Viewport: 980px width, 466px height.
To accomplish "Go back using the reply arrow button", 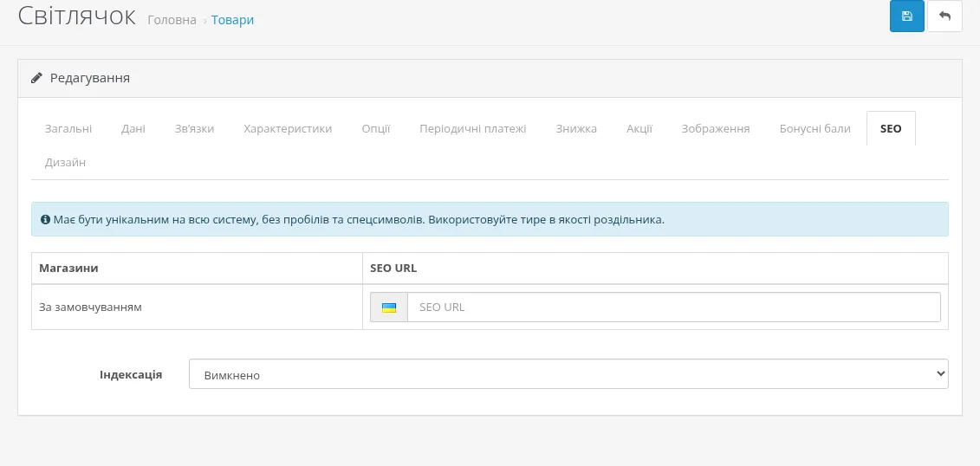I will click(944, 16).
